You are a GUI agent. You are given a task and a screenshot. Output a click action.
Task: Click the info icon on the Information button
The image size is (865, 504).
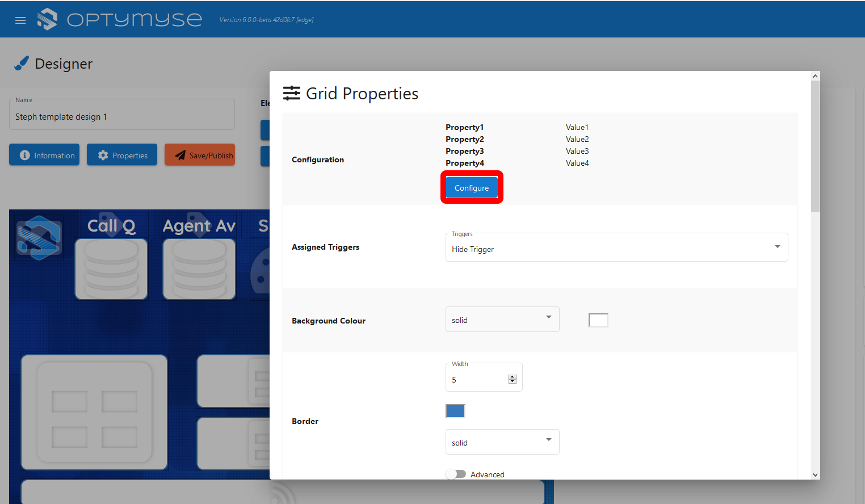coord(26,155)
